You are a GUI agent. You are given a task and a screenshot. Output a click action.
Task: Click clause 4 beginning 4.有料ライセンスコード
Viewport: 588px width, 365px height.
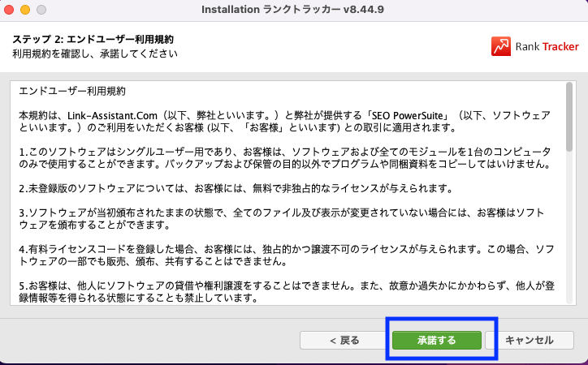pyautogui.click(x=287, y=255)
